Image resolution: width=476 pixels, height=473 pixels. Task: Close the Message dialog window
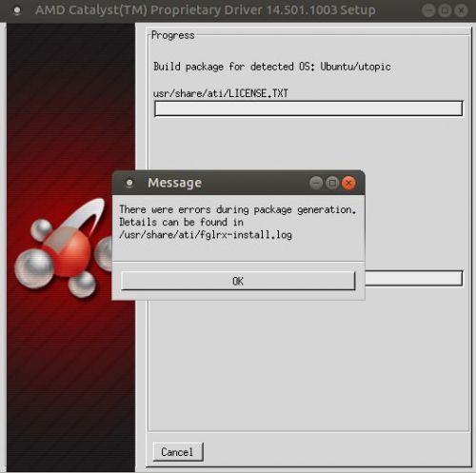(348, 183)
